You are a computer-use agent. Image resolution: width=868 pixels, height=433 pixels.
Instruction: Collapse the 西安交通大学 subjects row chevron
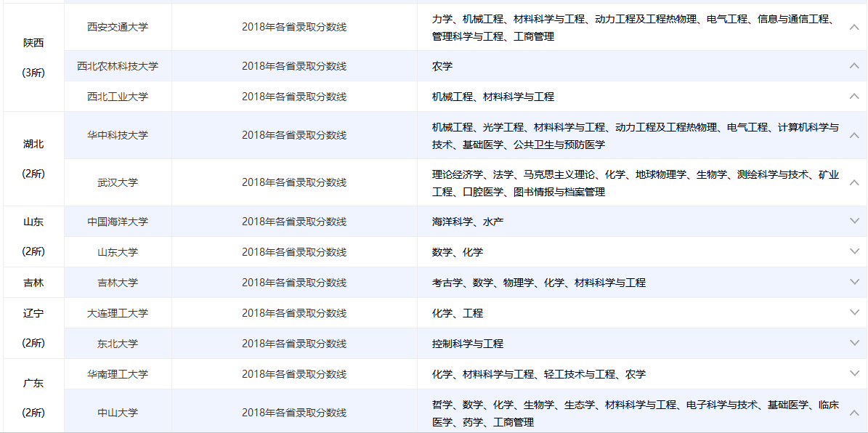[853, 27]
